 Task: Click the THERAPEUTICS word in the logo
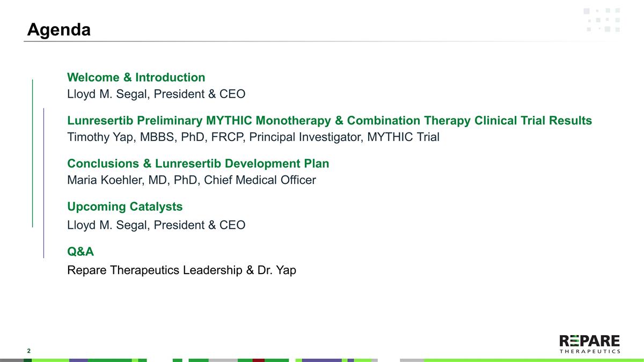589,351
